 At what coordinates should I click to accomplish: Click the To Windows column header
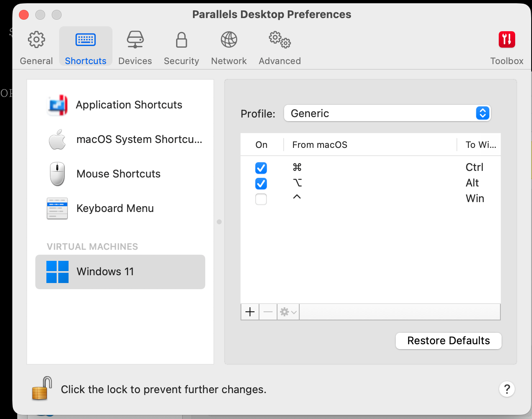click(x=479, y=145)
